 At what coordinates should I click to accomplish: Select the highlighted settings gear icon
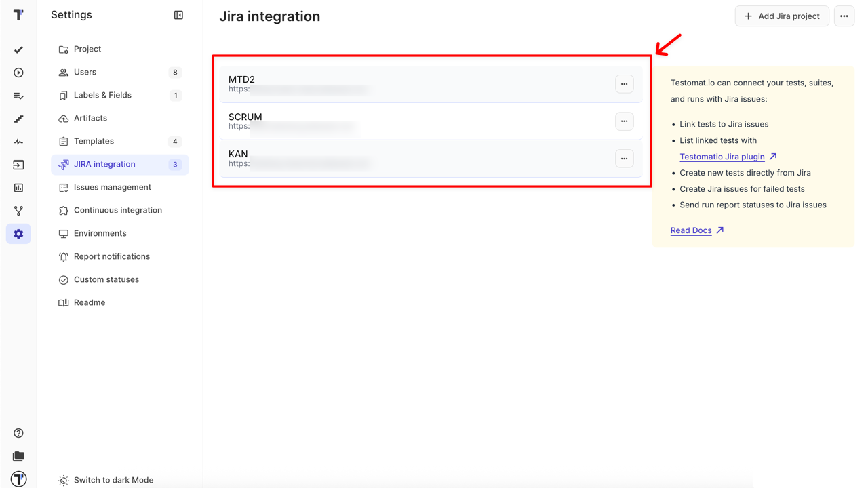click(18, 234)
